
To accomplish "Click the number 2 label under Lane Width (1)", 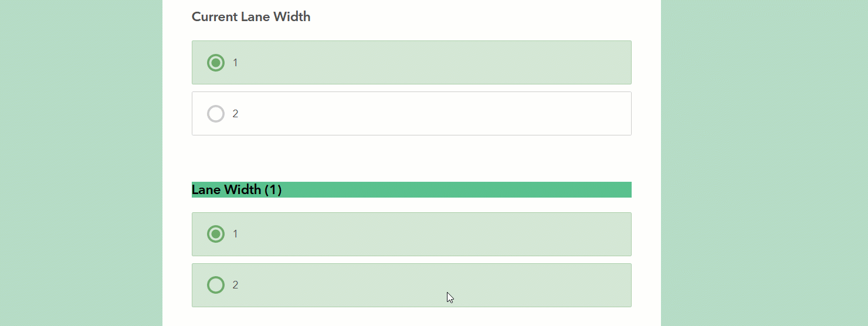I will (235, 285).
